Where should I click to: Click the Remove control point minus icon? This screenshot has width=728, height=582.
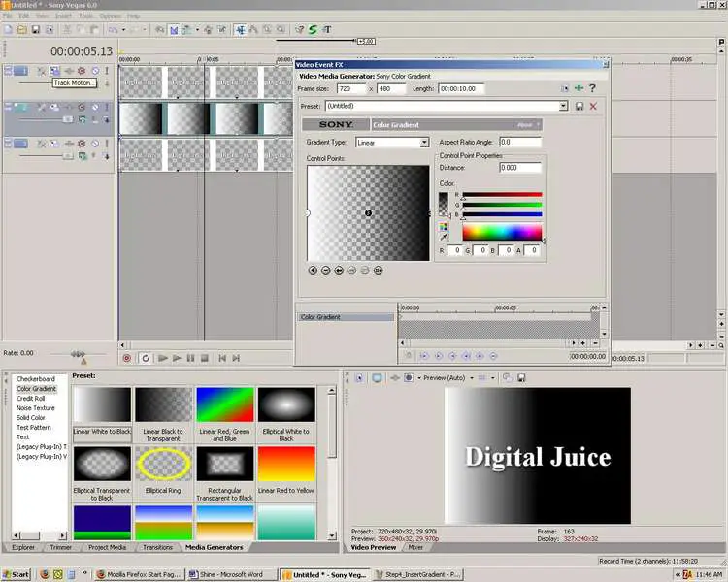tap(325, 270)
